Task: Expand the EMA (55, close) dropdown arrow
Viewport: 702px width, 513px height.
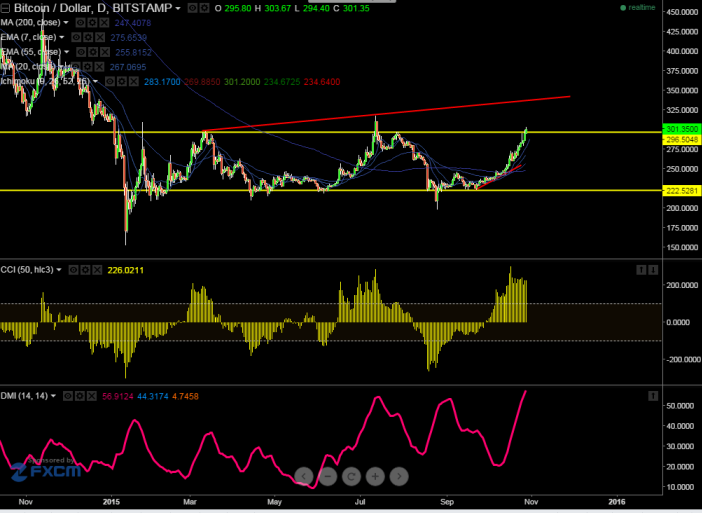Action: click(66, 52)
